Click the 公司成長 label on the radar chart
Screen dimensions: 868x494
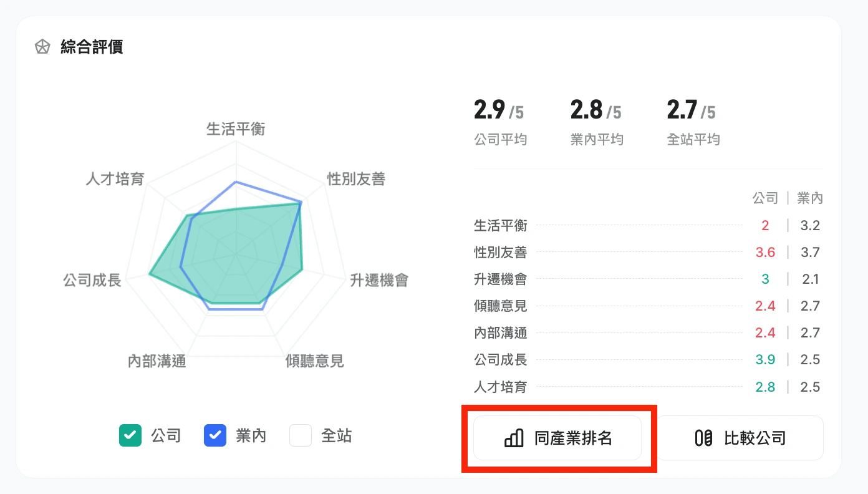pos(92,280)
